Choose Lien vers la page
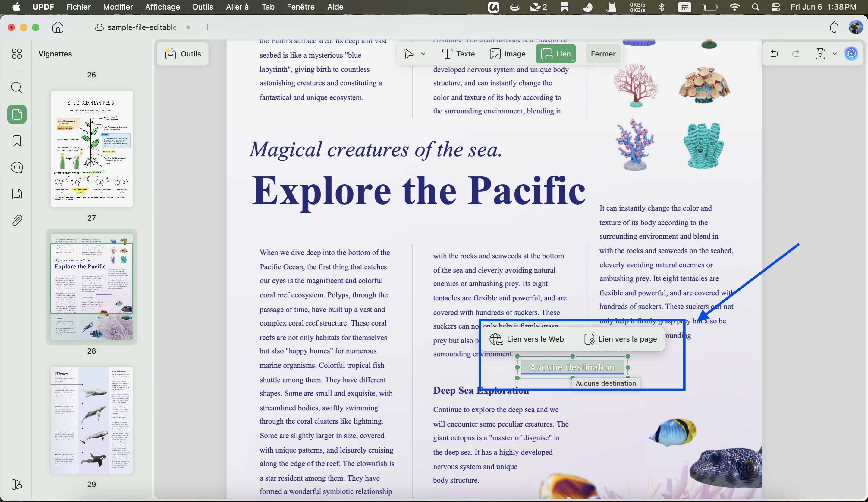 (x=621, y=339)
